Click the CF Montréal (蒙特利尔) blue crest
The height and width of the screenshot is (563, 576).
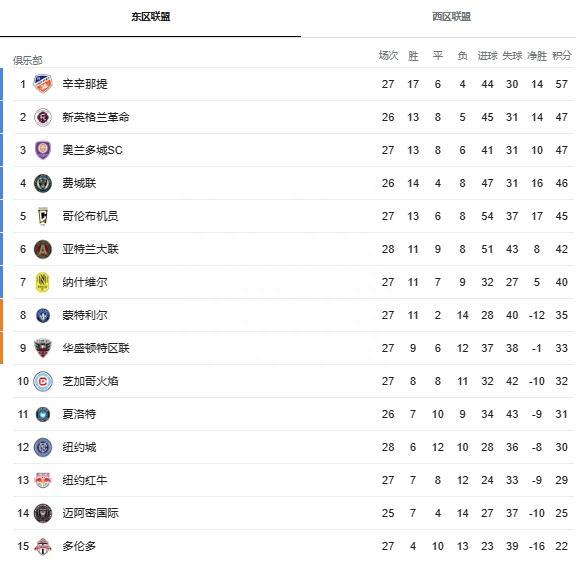43,315
